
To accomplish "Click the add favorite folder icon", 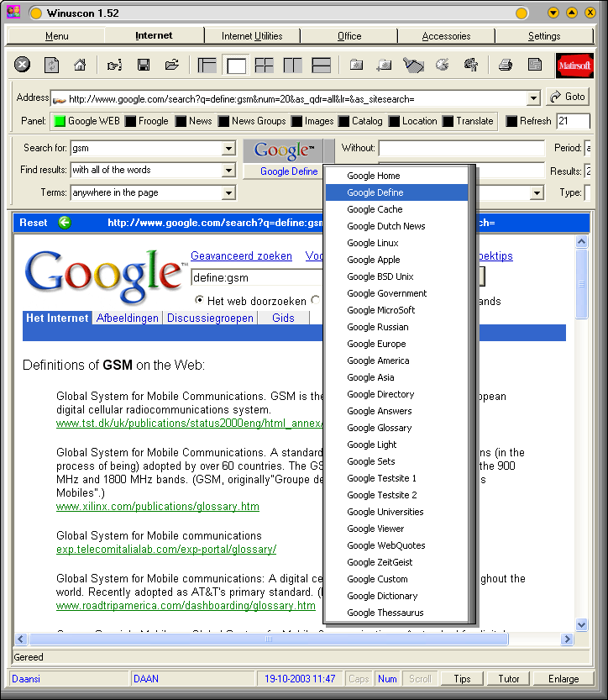I will coord(384,66).
